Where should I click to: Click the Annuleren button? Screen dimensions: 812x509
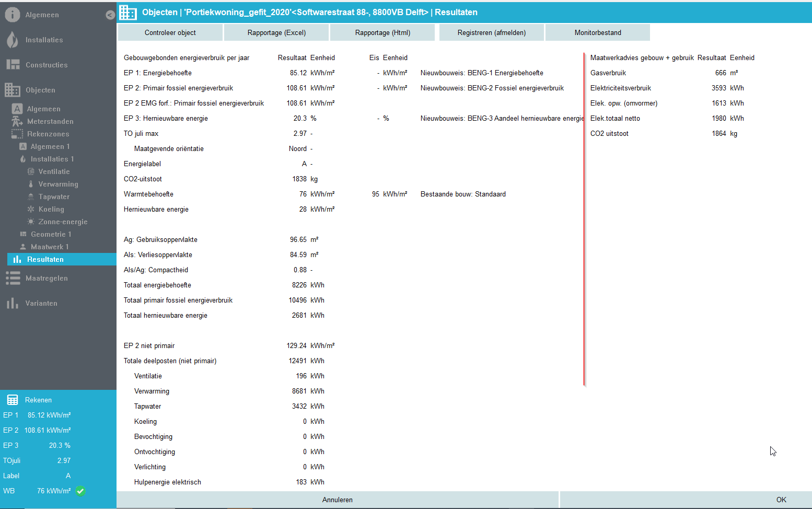coord(338,500)
